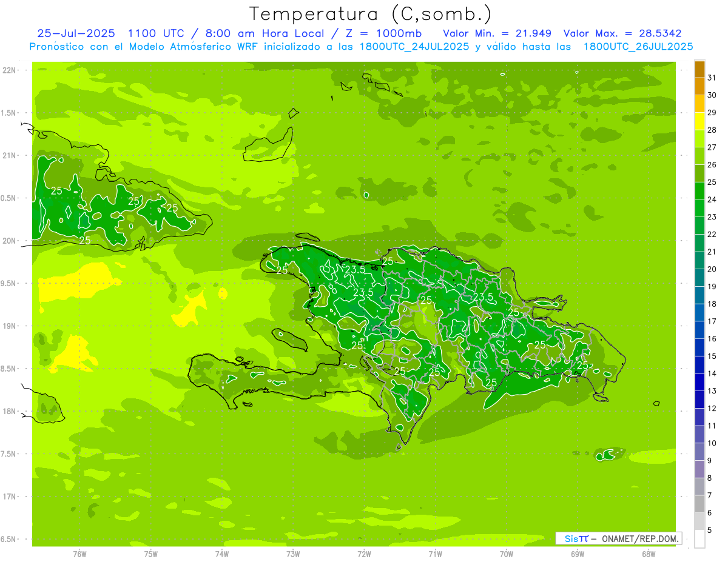Viewport: 728px width, 562px height.
Task: Click the 1100 UTC time label
Action: (x=147, y=33)
